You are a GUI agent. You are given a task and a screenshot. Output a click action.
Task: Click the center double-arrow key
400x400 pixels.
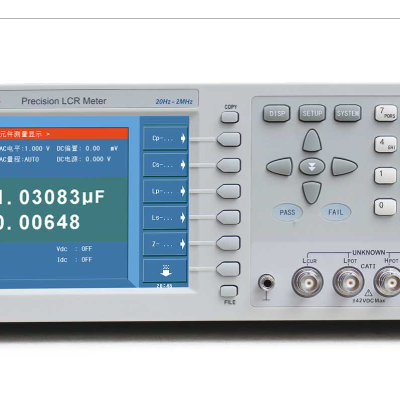[x=312, y=166]
